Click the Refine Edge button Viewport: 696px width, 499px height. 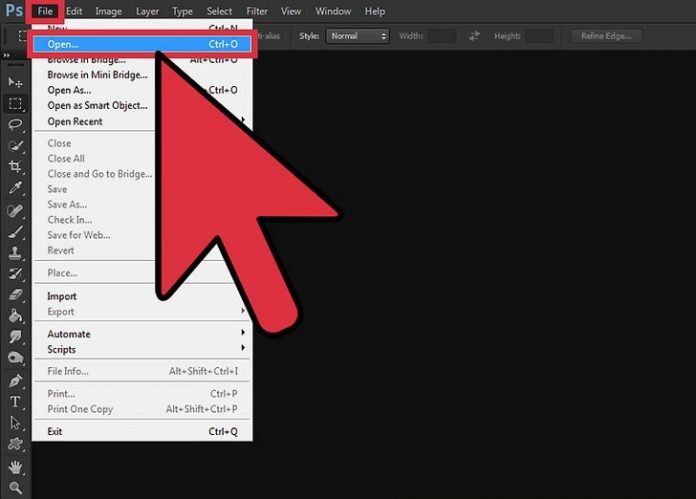coord(606,36)
